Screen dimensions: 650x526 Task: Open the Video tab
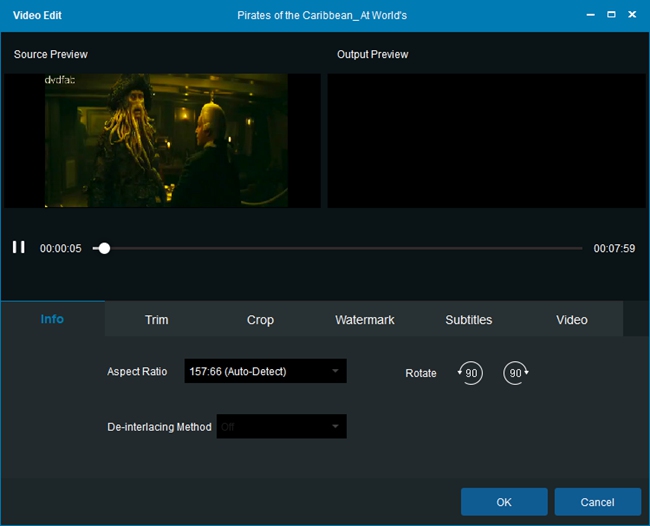click(572, 320)
